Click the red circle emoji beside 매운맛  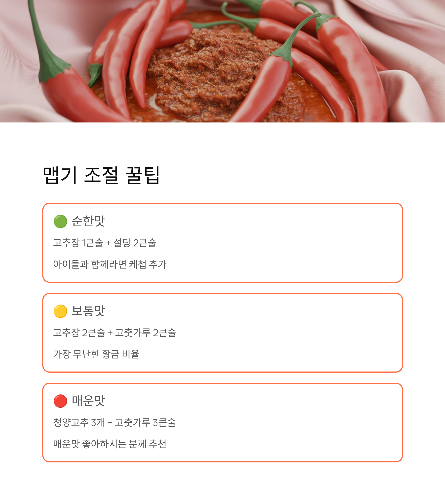click(x=60, y=401)
